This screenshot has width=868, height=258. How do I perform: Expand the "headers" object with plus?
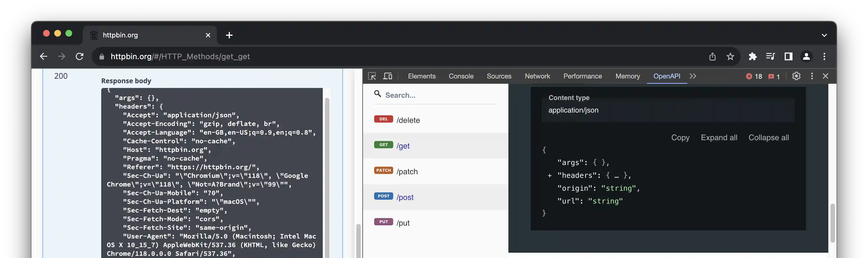[549, 176]
